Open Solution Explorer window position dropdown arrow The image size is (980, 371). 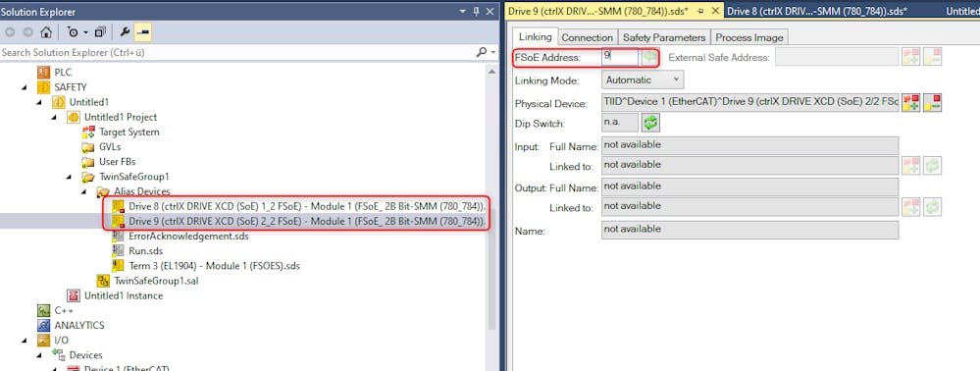[x=462, y=11]
